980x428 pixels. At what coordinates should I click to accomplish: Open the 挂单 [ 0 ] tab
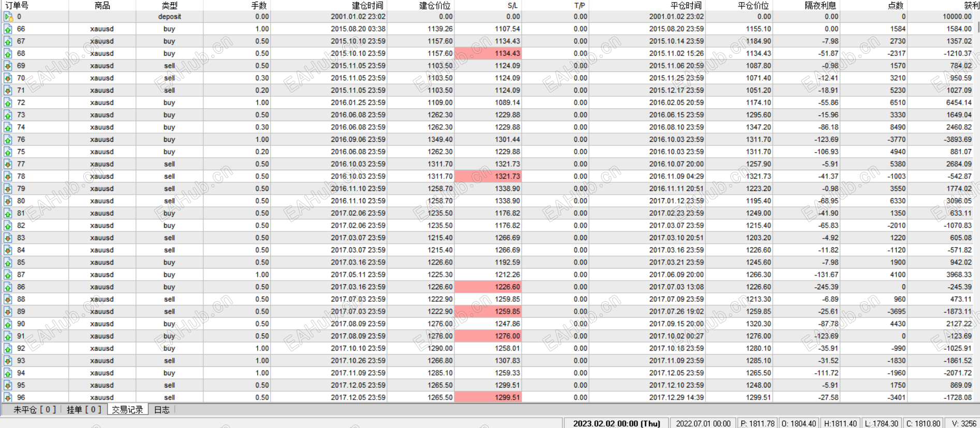[x=84, y=410]
